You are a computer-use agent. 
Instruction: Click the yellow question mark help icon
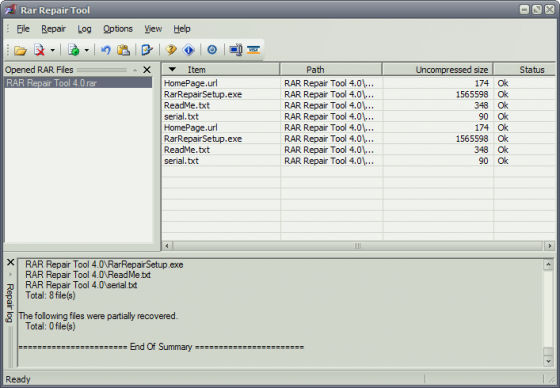point(171,50)
